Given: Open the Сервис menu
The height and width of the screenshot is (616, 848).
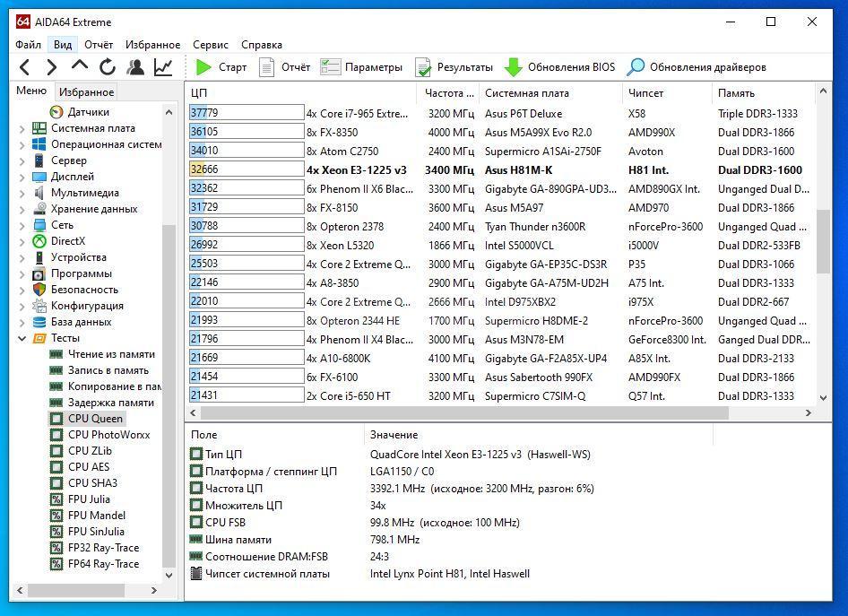Looking at the screenshot, I should pyautogui.click(x=210, y=44).
